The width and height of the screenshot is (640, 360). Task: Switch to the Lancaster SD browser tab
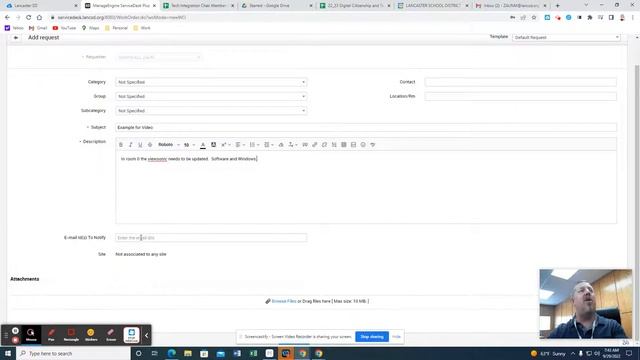(40, 6)
